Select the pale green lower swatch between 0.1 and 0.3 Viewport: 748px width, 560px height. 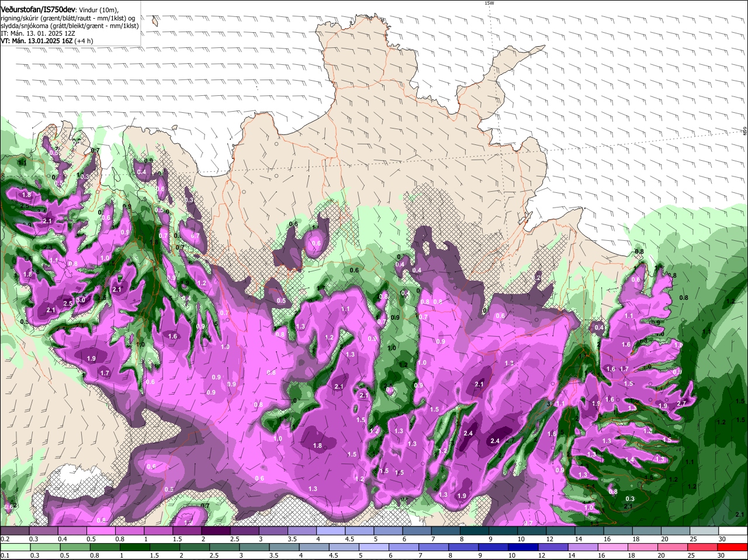point(16,548)
